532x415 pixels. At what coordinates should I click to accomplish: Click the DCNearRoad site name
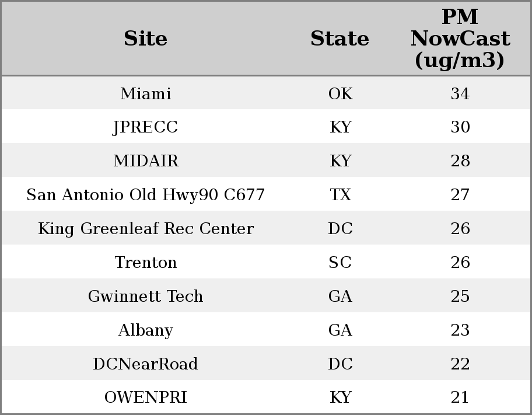(145, 364)
